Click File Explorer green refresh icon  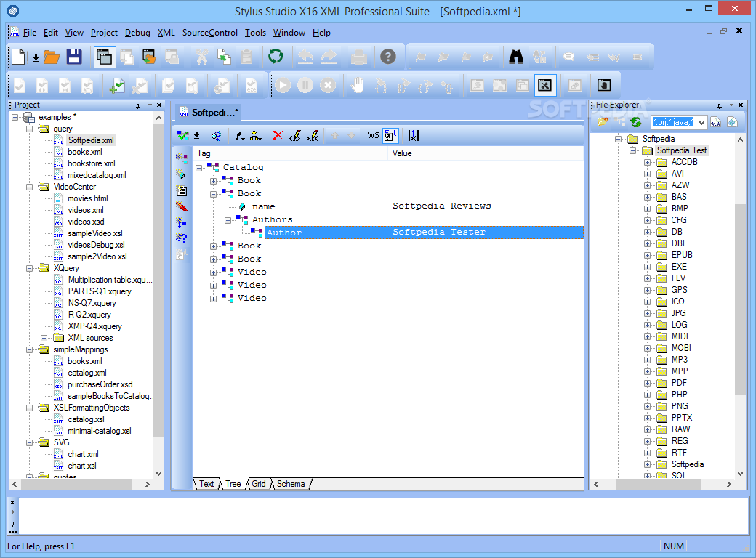click(x=636, y=122)
